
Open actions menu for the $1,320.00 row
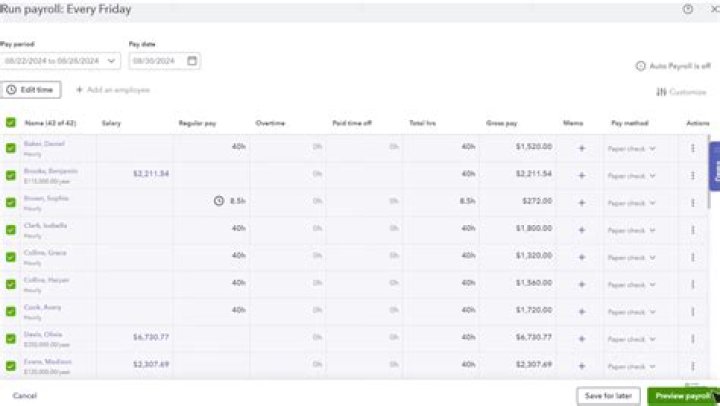click(693, 257)
